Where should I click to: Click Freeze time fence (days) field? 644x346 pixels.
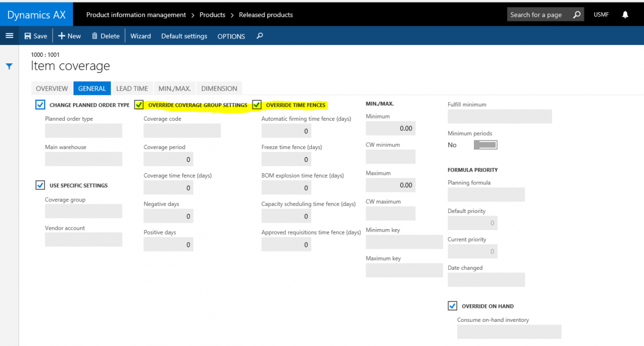(x=287, y=159)
